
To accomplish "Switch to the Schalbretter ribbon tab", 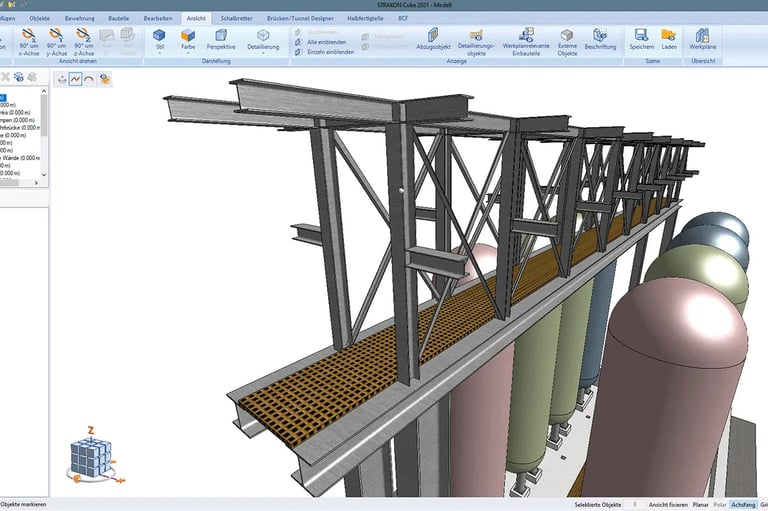I will [x=236, y=18].
